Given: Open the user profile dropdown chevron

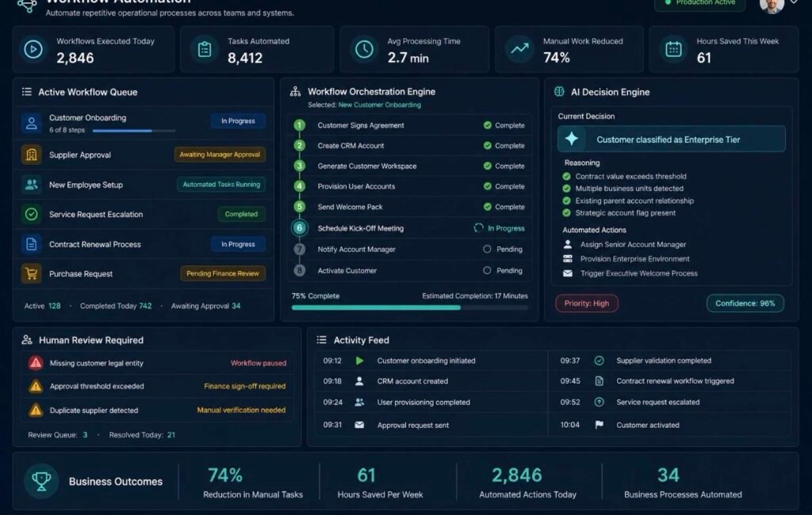Looking at the screenshot, I should (794, 2).
